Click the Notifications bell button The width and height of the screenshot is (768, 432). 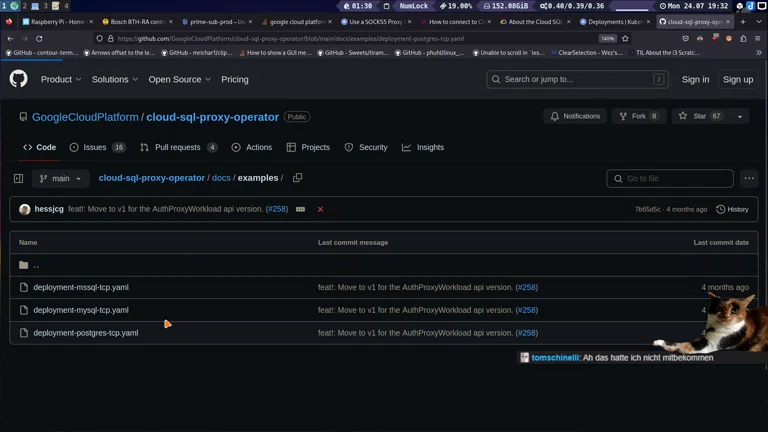[x=575, y=116]
